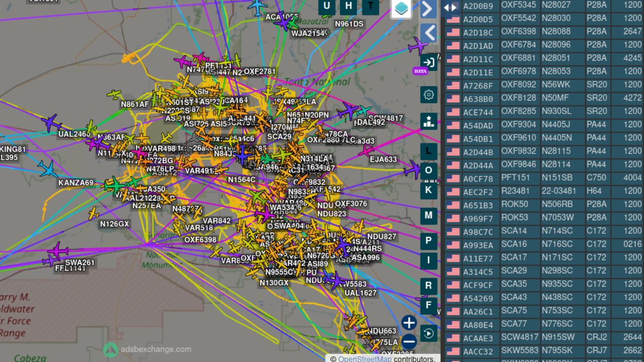Select hex A969F7 row
This screenshot has height=362, width=644.
pyautogui.click(x=478, y=218)
